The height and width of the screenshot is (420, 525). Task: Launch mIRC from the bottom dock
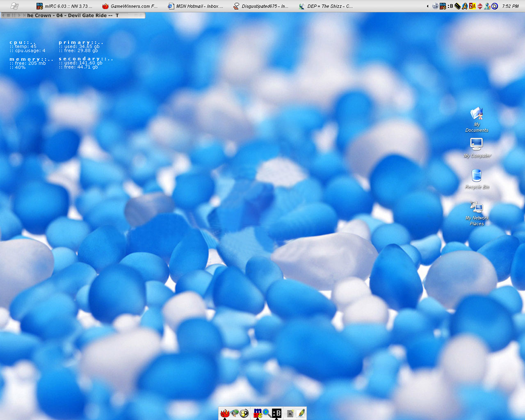coord(258,413)
